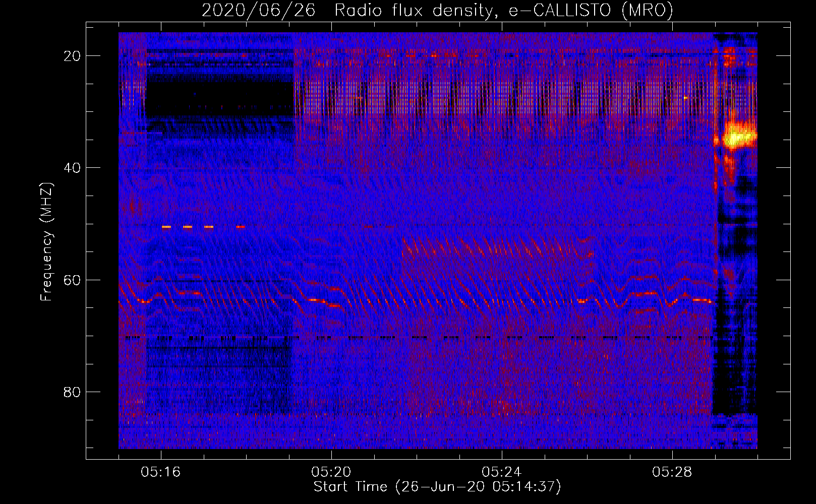Click the date "2020/06/26" in the title
This screenshot has width=816, height=504.
coord(259,10)
